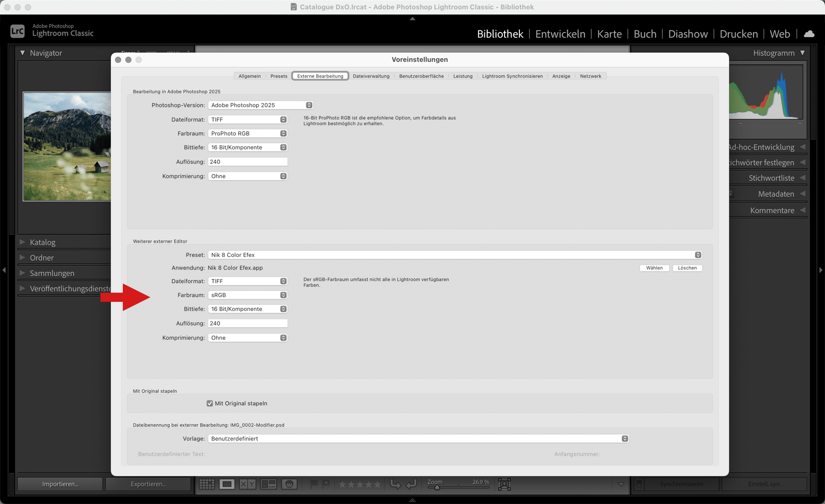The image size is (825, 504).
Task: Open Drucken module
Action: pyautogui.click(x=738, y=34)
